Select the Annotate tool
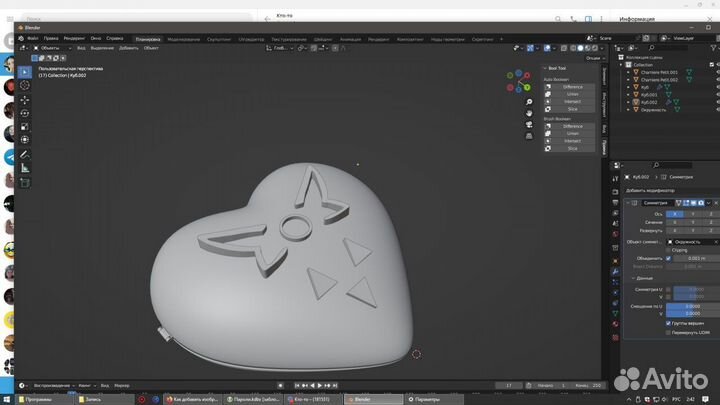Screen dimensions: 720x405 [x=25, y=155]
